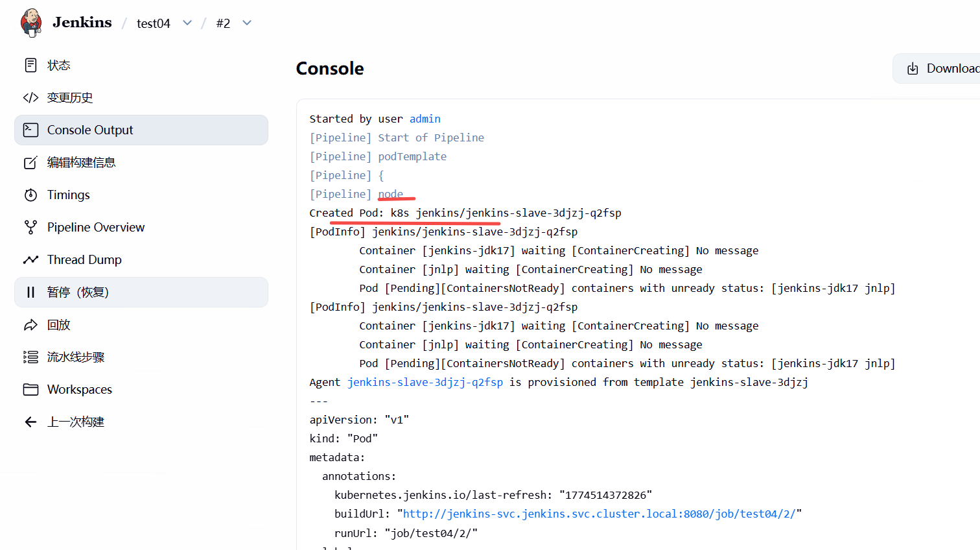This screenshot has height=550, width=980.
Task: Click the replay arrow icon
Action: coord(30,324)
